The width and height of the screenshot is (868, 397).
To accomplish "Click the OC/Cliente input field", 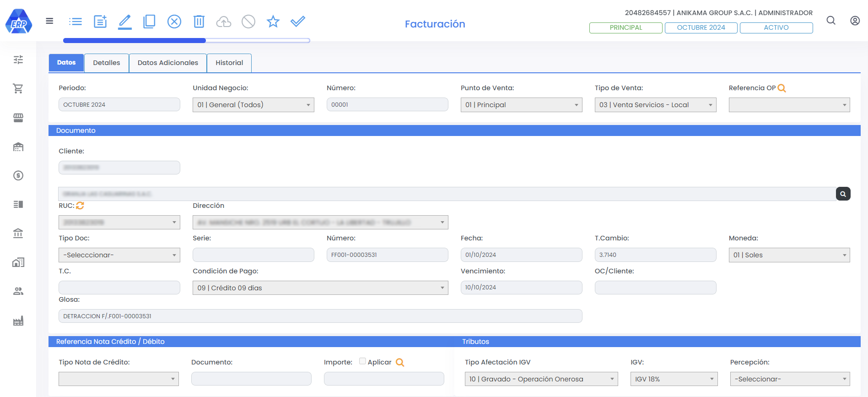I will 656,288.
